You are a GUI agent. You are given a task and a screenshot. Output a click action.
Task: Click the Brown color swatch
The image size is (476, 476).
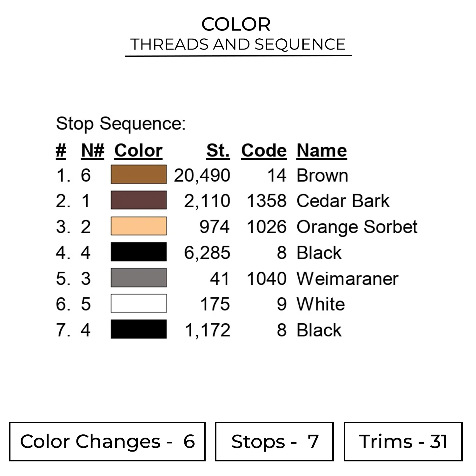(x=139, y=175)
